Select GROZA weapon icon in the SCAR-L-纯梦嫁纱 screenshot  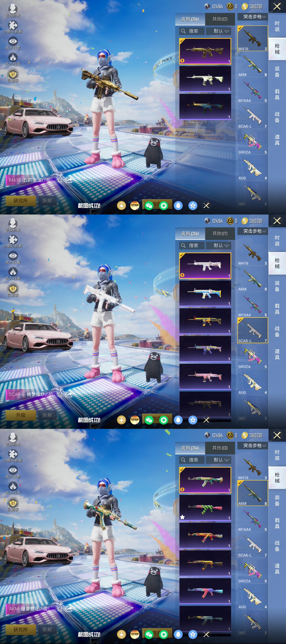253,357
